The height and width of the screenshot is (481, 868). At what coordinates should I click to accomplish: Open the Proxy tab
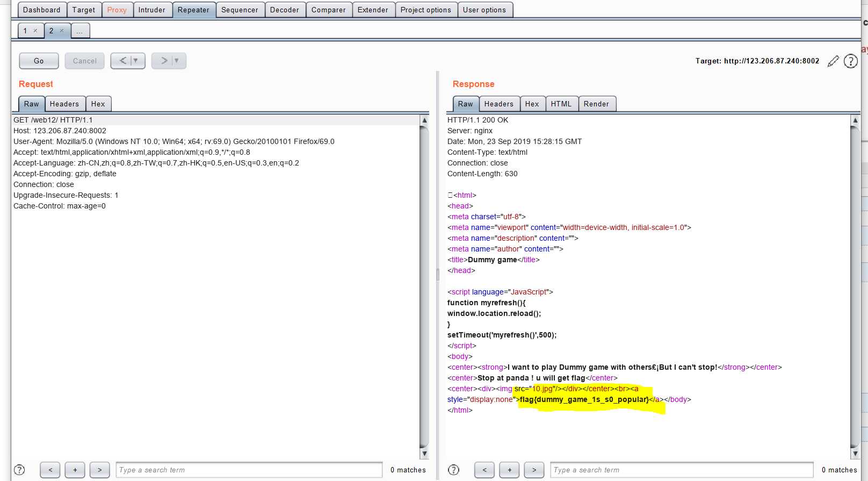(x=117, y=10)
